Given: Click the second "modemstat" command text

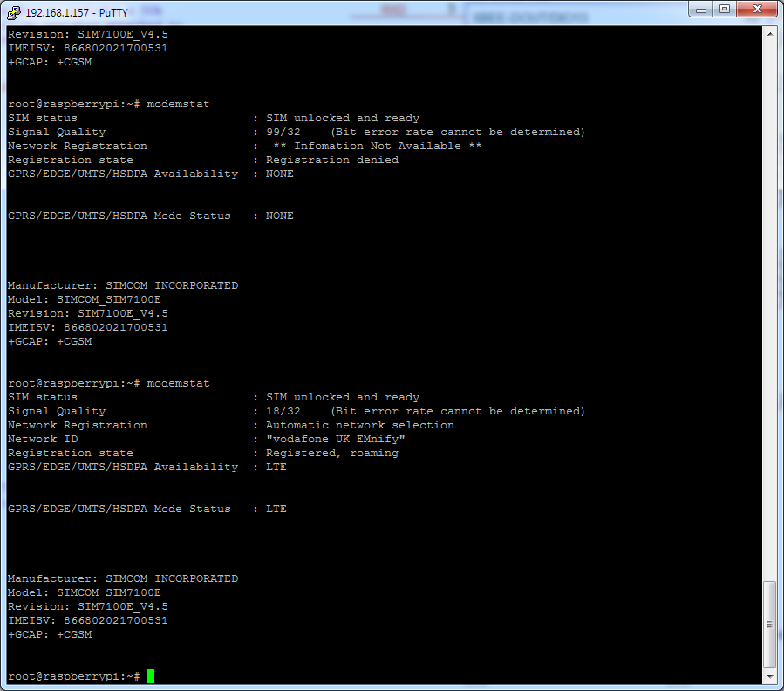Looking at the screenshot, I should [179, 383].
